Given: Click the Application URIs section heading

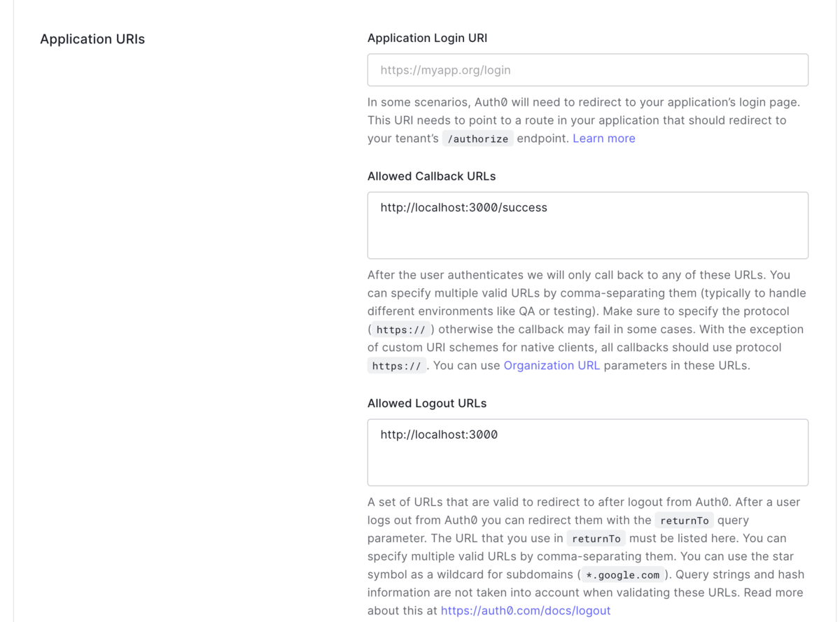Looking at the screenshot, I should coord(92,39).
